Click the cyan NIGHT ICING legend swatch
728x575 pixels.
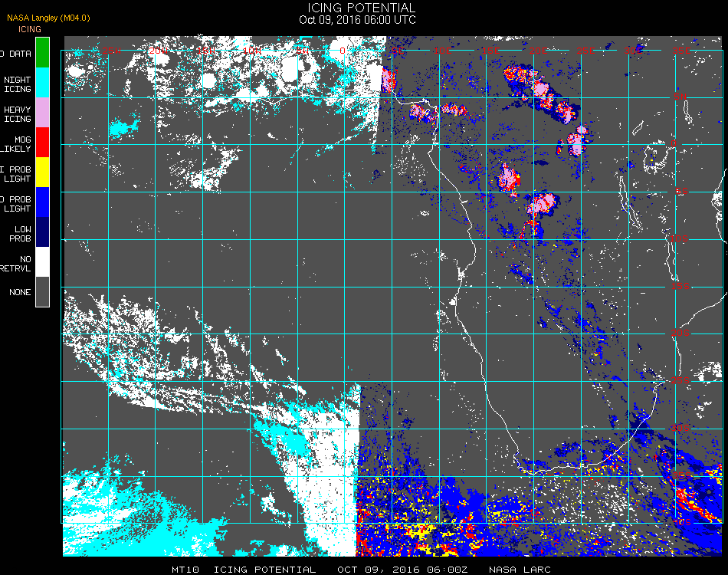(x=42, y=82)
